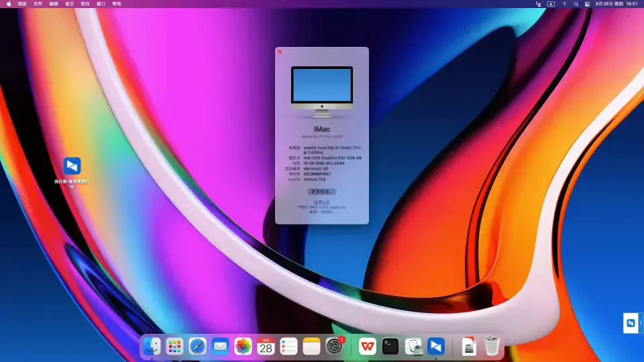
Task: Open Terminal from the Dock
Action: coord(390,347)
